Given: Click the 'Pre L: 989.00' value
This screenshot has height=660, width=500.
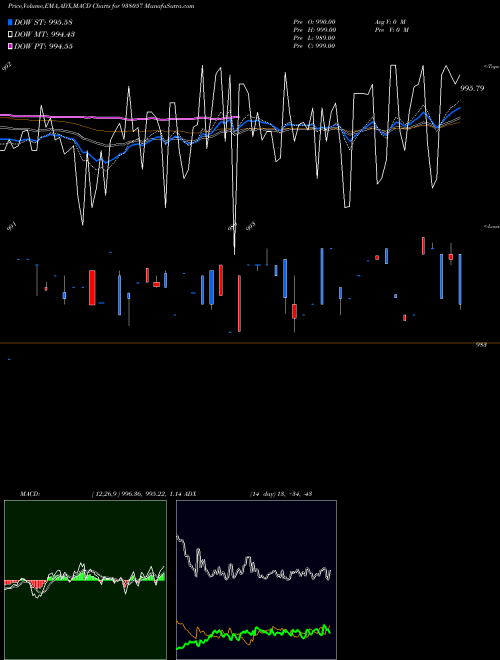Looking at the screenshot, I should [x=314, y=38].
